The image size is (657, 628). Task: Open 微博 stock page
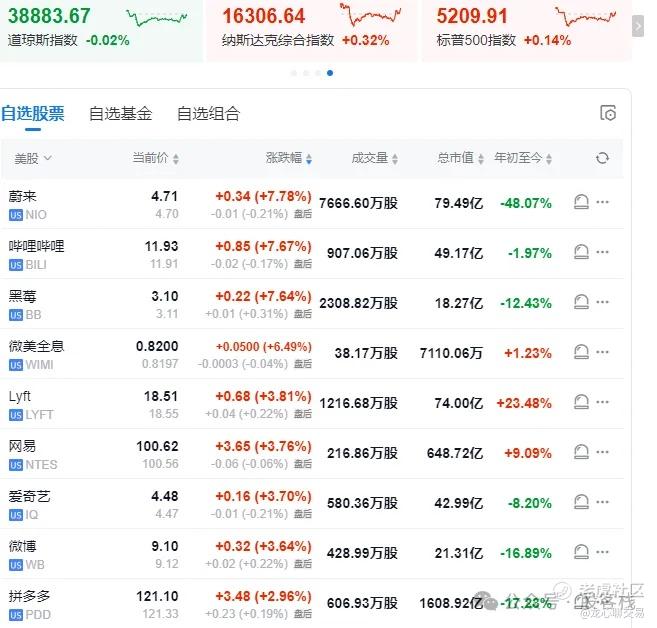(23, 546)
